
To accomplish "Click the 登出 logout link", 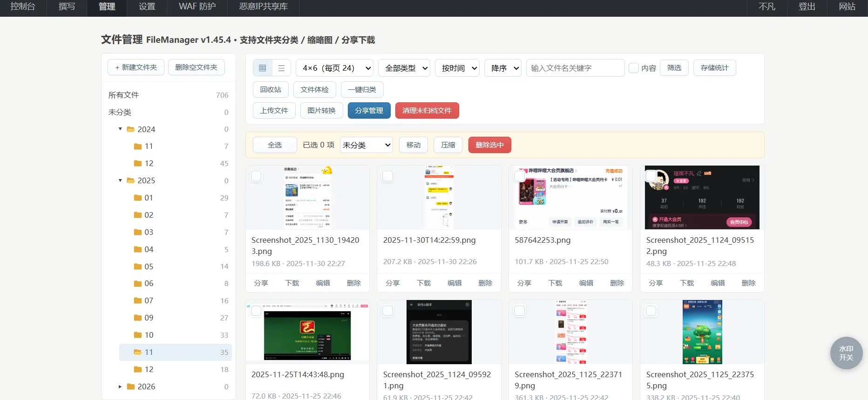I will click(x=807, y=7).
